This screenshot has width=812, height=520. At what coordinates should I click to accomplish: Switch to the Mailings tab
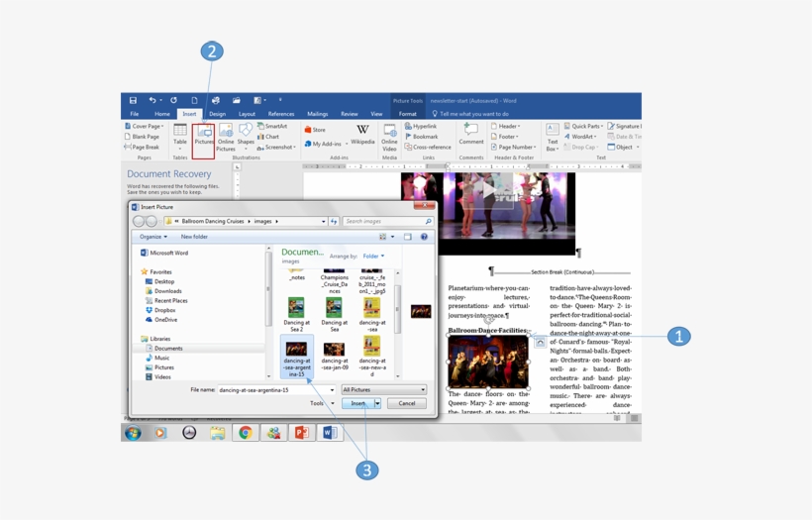pyautogui.click(x=318, y=114)
